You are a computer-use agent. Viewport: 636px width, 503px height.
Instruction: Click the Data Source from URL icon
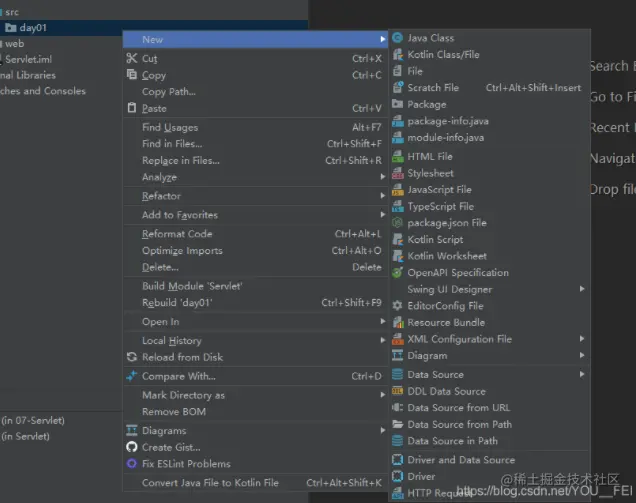[398, 408]
